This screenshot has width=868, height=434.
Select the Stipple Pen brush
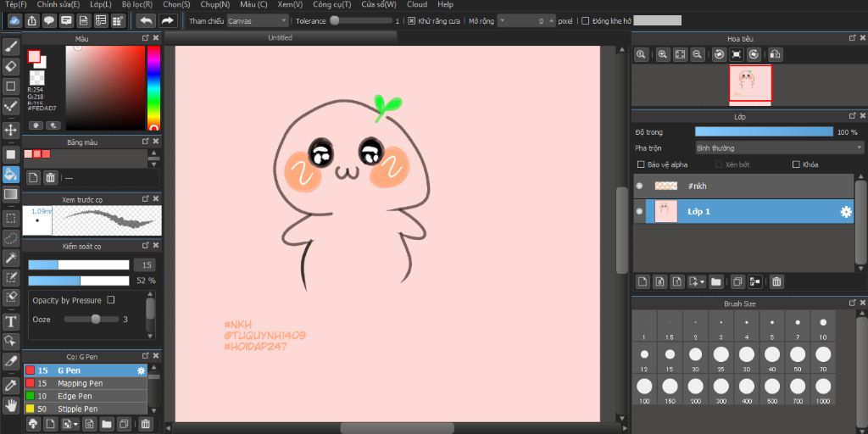click(x=86, y=409)
